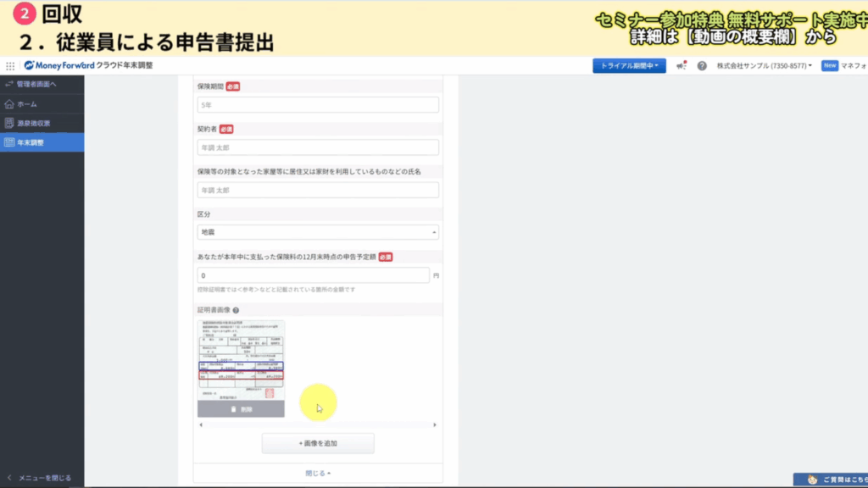Collapse sidebar via メニューを閉じる
Screen dimensions: 868x488
click(x=39, y=478)
